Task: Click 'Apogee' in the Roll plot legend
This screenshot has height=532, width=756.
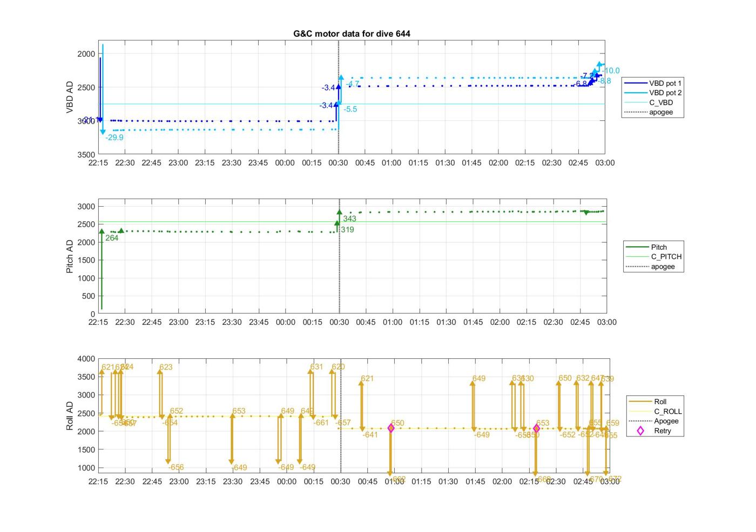Action: click(x=666, y=421)
